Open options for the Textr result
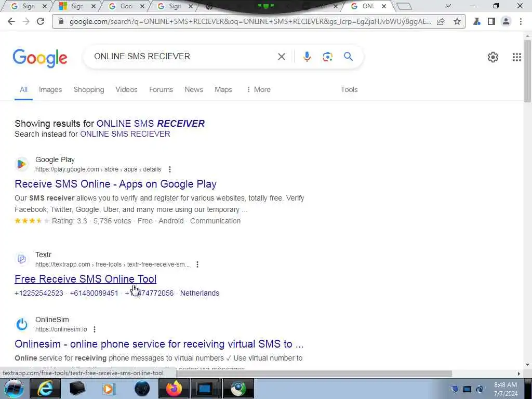 coord(197,264)
